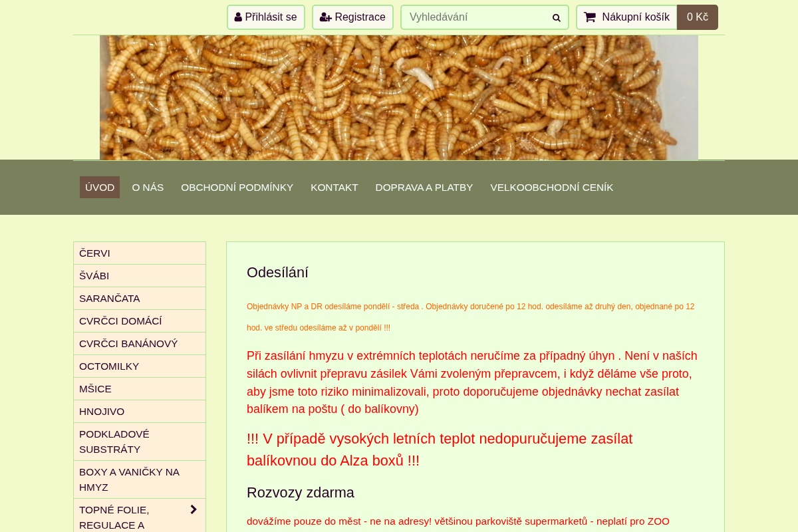Click the user icon beside Přihlásit se
This screenshot has width=798, height=532.
click(238, 17)
